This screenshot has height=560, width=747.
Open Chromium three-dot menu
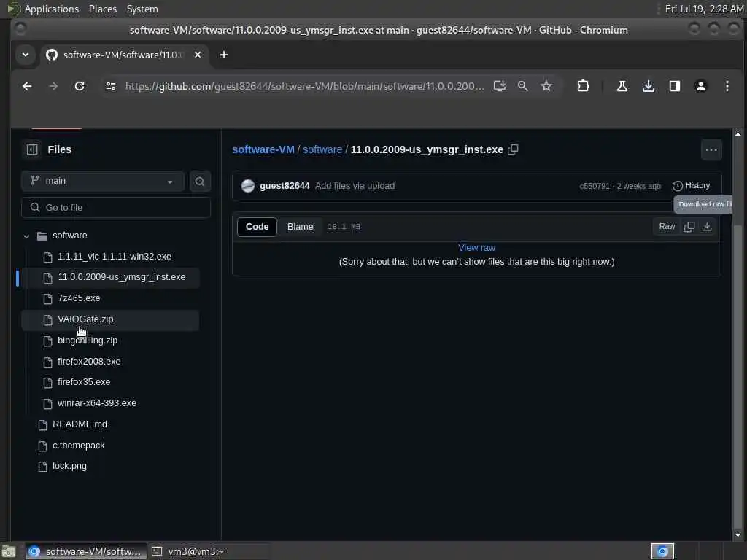[x=727, y=86]
